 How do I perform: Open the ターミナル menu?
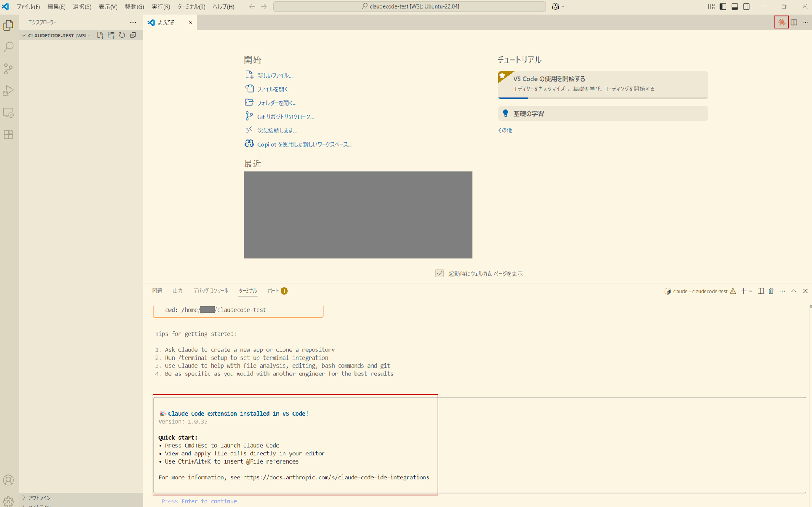[x=191, y=6]
